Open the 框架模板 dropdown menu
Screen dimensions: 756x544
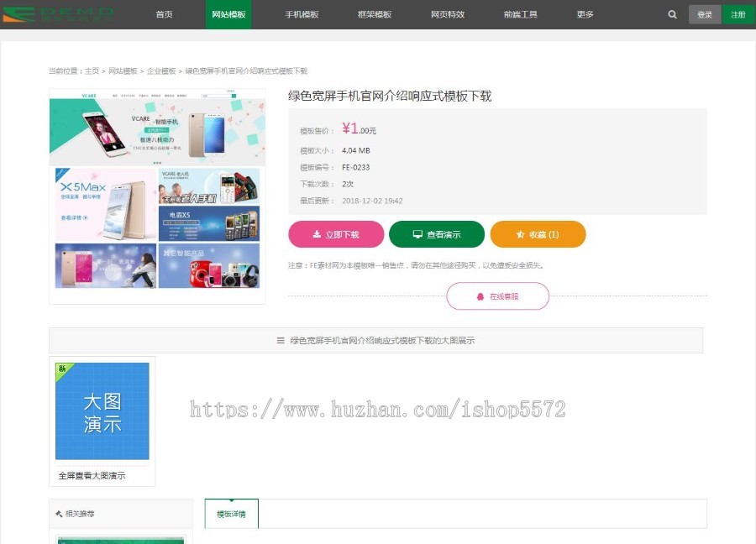(374, 14)
